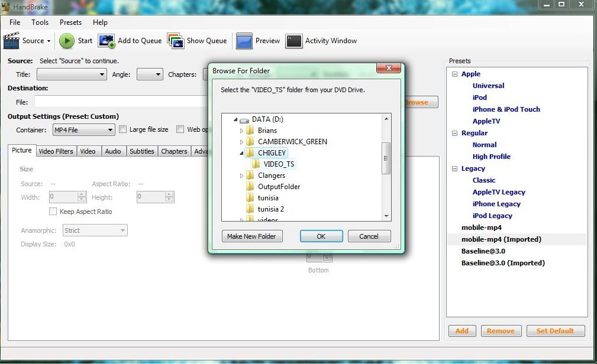Click the HandBrake logo in the title bar
The width and height of the screenshot is (597, 364).
(6, 6)
